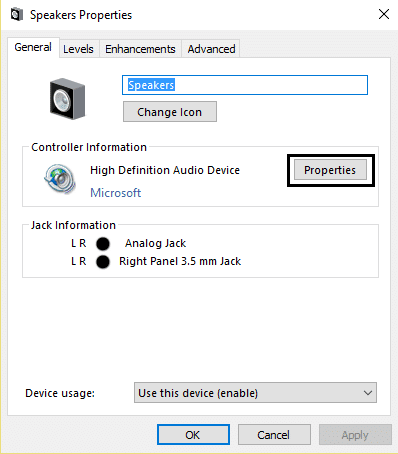The width and height of the screenshot is (398, 454).
Task: Click the Cancel button
Action: (274, 435)
